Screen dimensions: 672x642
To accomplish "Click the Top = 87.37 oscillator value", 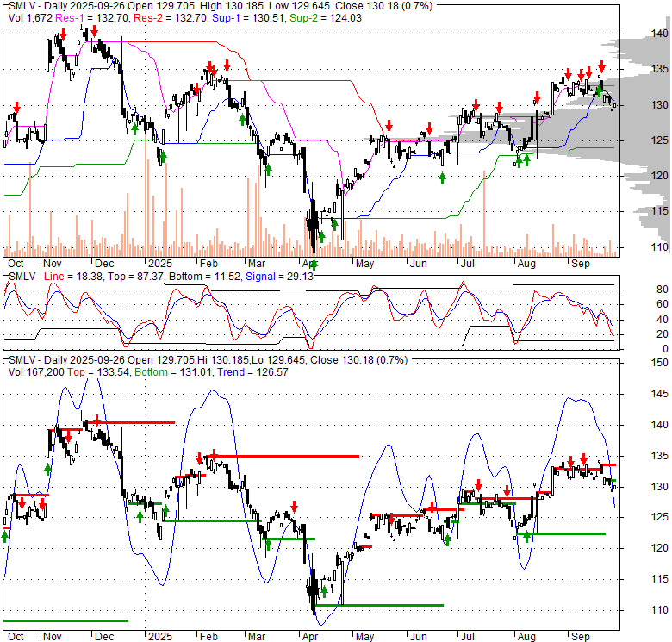I will click(x=135, y=277).
